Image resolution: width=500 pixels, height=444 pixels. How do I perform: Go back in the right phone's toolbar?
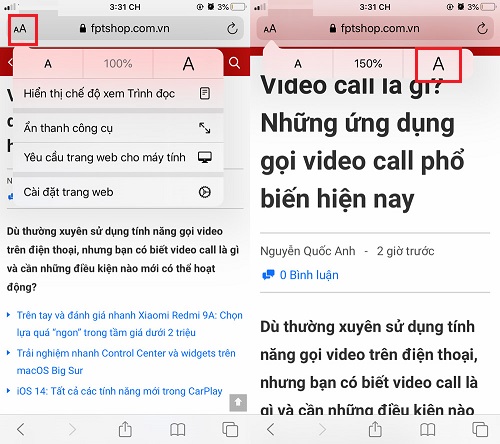pos(271,429)
